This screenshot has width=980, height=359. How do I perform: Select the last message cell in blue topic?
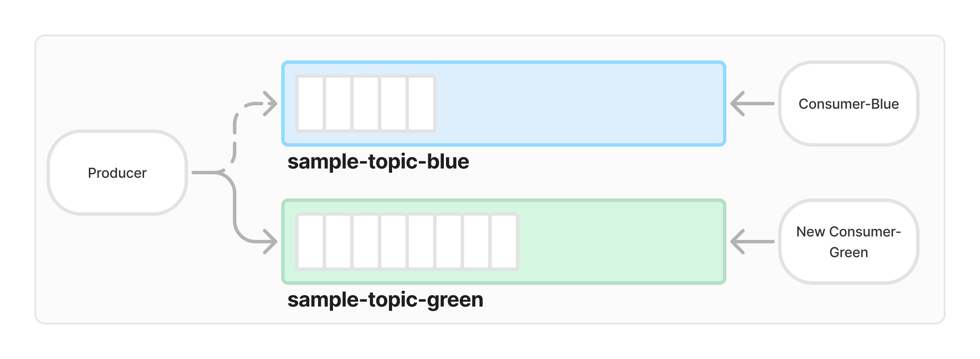(x=421, y=104)
